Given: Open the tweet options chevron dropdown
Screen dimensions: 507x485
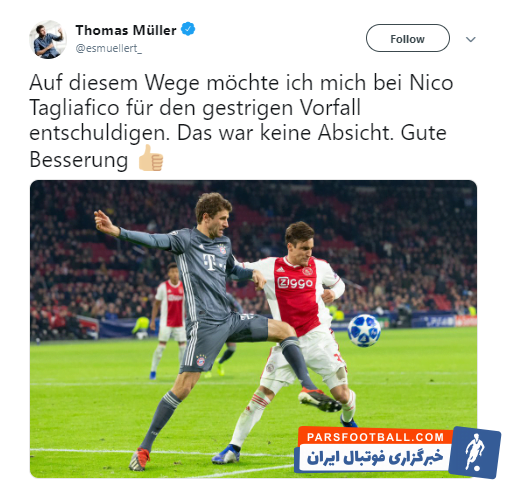Looking at the screenshot, I should pos(470,39).
